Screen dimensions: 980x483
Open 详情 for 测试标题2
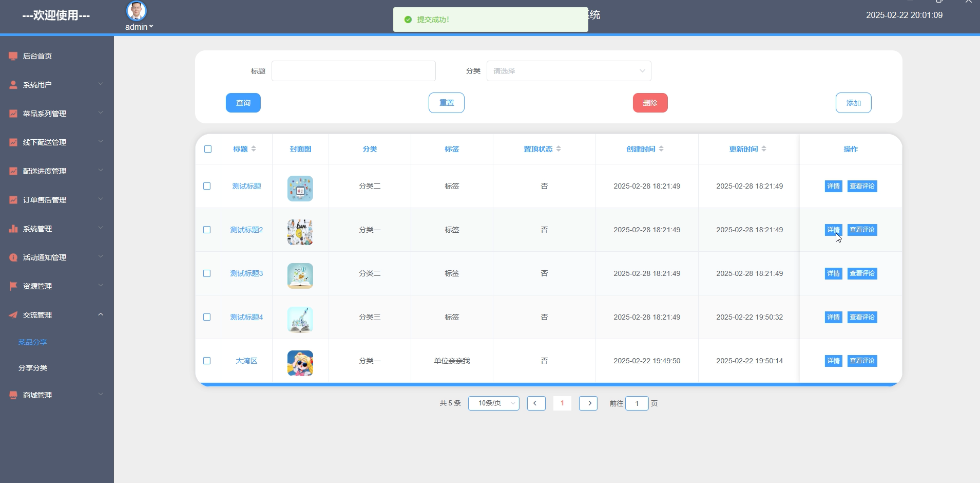[834, 230]
